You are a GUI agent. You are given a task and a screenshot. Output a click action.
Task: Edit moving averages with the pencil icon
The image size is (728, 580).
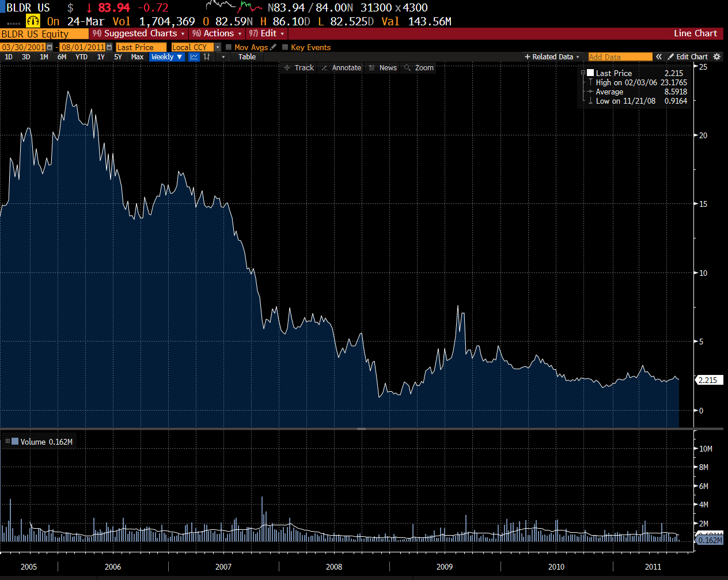(273, 47)
